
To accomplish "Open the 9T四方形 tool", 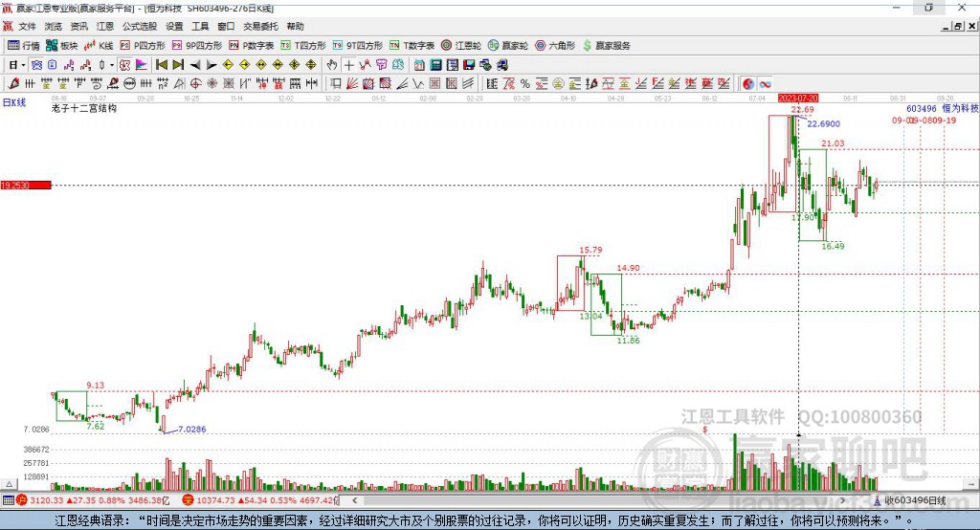I will 358,46.
